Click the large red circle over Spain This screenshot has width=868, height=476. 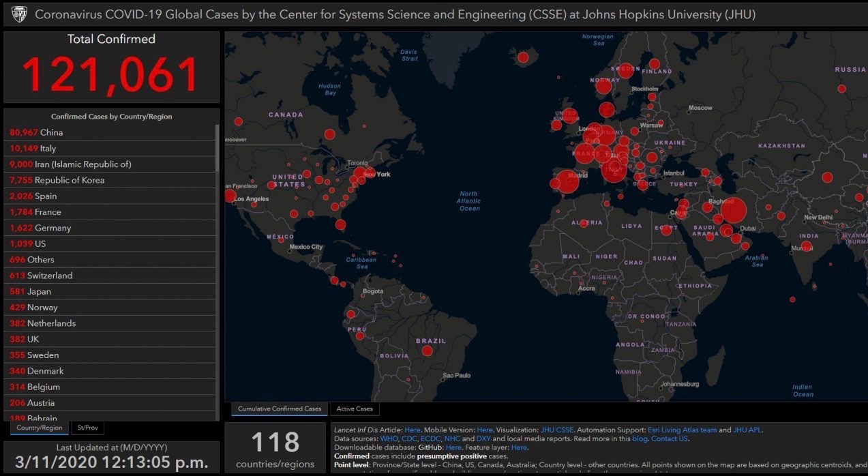pos(567,183)
